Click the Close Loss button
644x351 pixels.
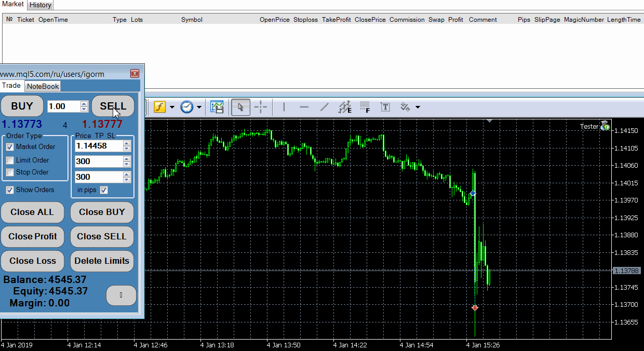point(32,261)
